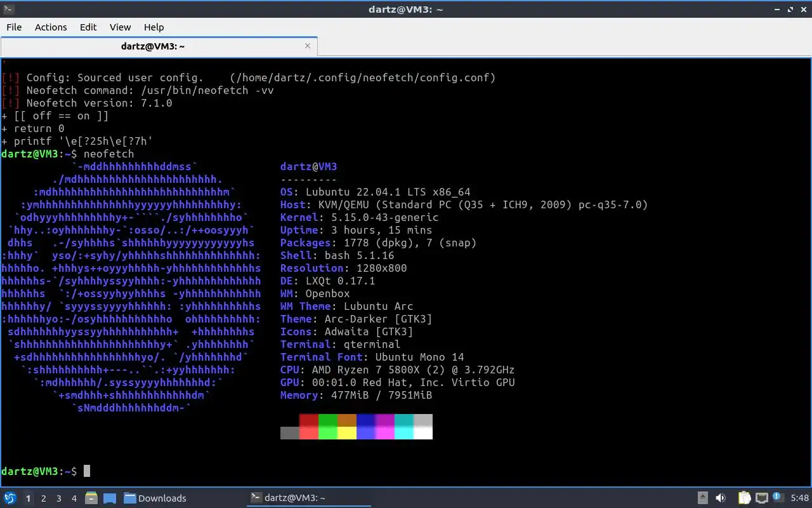Click the yellow color block in neofetch
Image resolution: width=812 pixels, height=508 pixels.
click(347, 433)
